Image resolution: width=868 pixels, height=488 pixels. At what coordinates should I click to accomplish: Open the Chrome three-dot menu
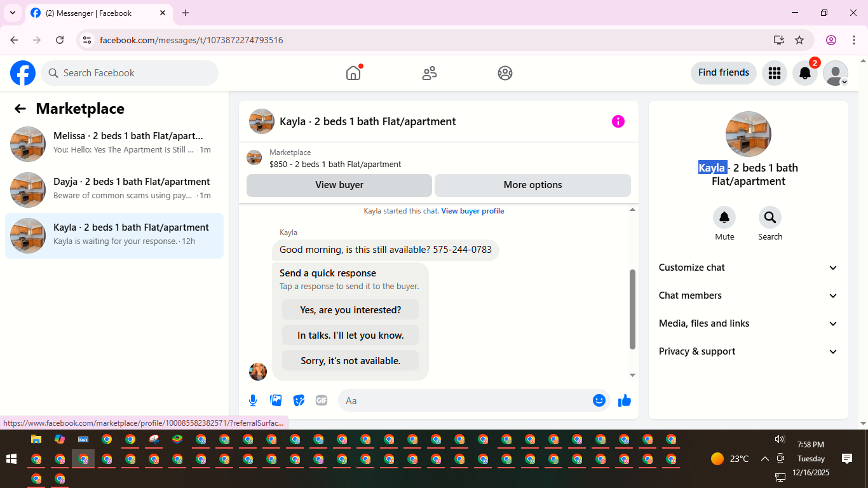854,40
